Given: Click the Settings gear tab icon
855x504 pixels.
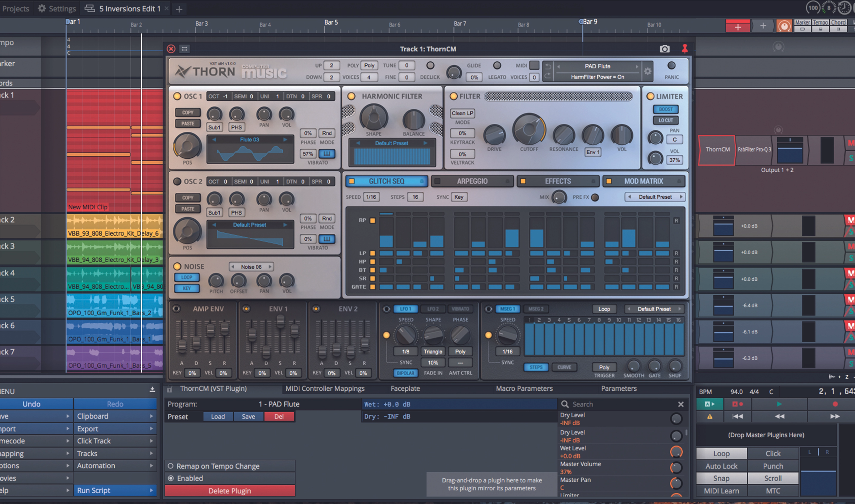Looking at the screenshot, I should pyautogui.click(x=42, y=8).
